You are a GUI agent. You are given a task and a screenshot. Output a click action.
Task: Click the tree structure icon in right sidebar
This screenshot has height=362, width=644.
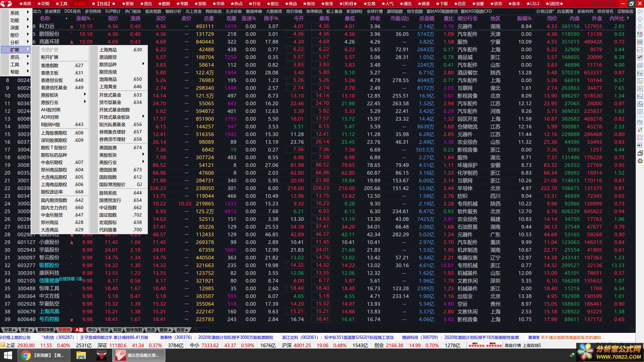(640, 81)
